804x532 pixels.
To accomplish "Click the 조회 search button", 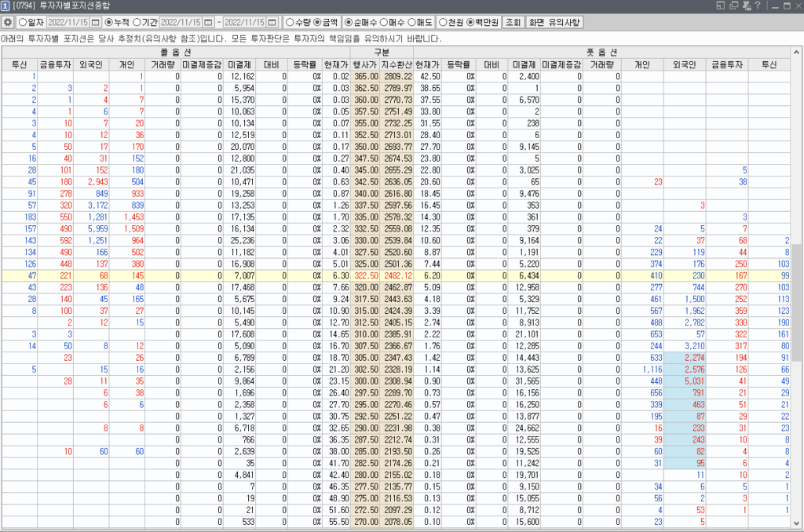I will (x=512, y=22).
